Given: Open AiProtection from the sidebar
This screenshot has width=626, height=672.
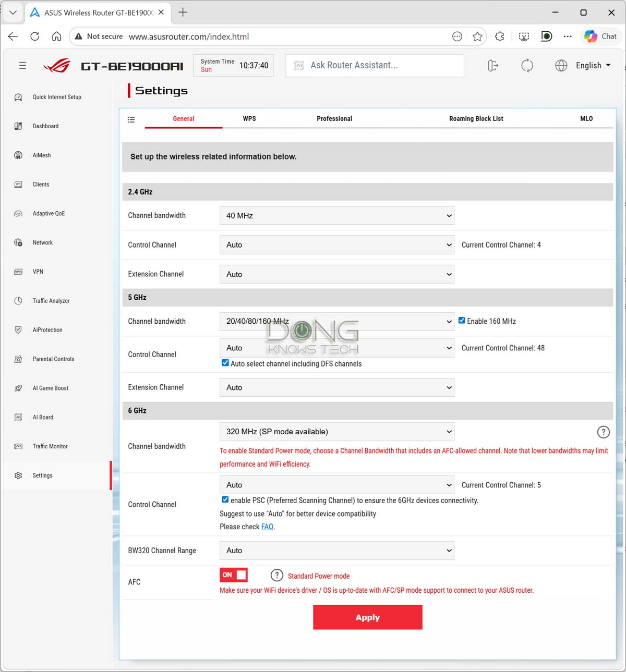Looking at the screenshot, I should pyautogui.click(x=18, y=329).
